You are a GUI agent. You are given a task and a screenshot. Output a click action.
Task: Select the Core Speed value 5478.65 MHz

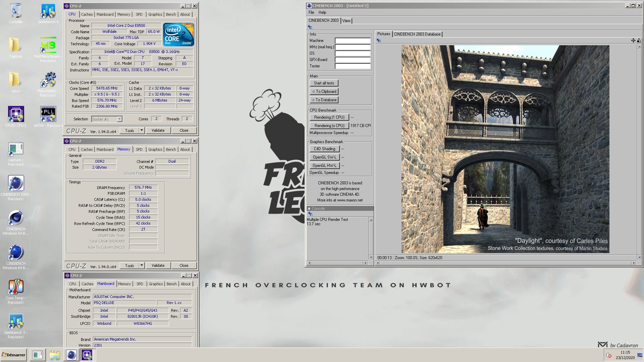point(107,88)
